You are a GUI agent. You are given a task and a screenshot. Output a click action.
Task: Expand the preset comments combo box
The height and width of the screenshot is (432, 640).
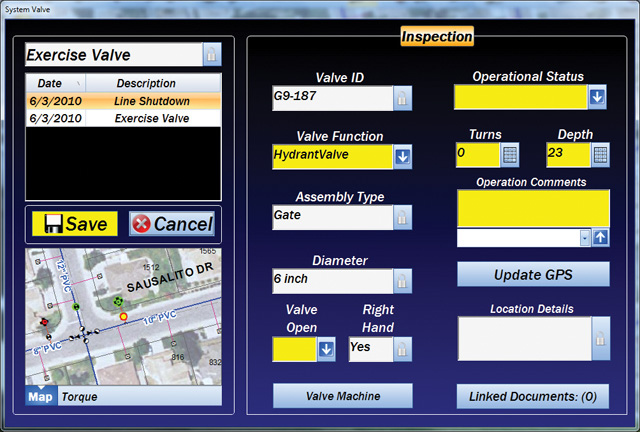click(584, 238)
